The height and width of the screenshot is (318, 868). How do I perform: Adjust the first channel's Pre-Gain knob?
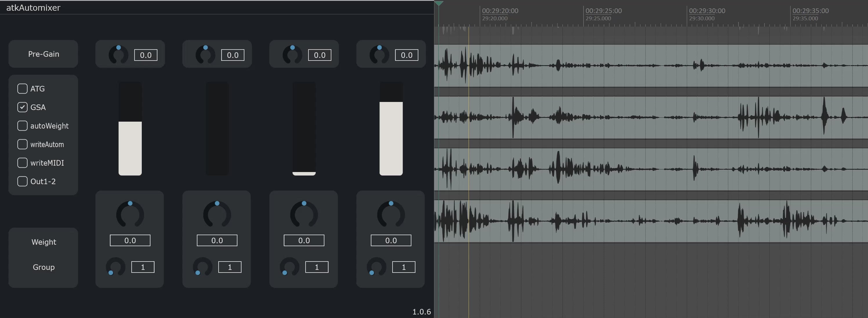119,54
